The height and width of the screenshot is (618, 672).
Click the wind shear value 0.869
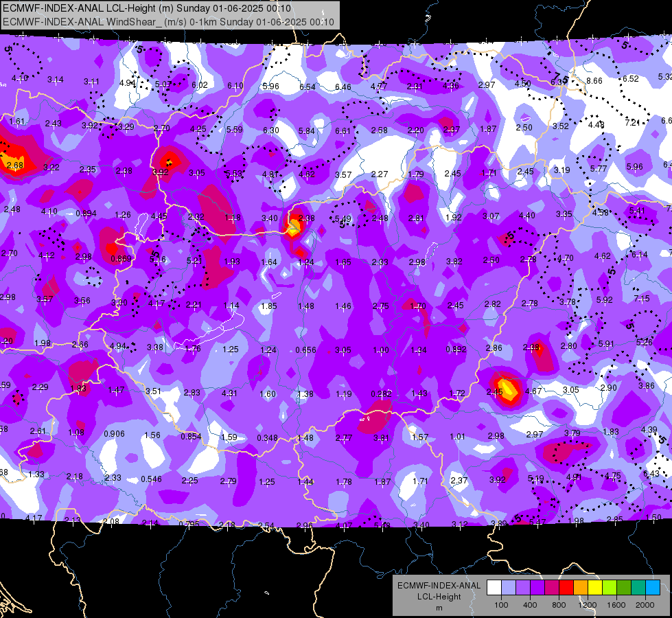[x=121, y=259]
